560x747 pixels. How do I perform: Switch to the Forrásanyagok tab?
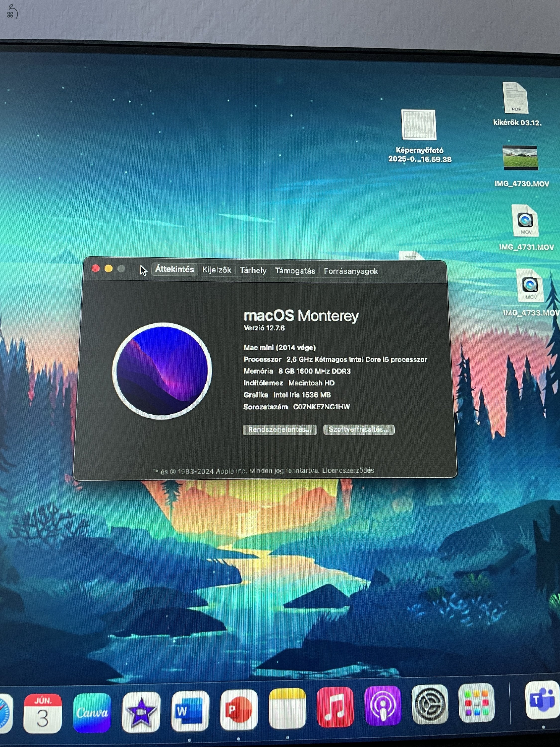pyautogui.click(x=351, y=271)
